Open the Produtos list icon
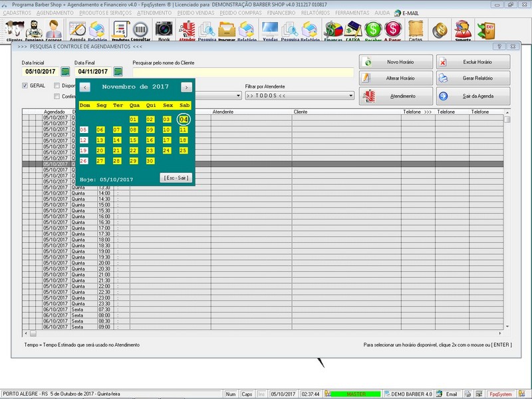The width and height of the screenshot is (532, 399). pos(120,31)
